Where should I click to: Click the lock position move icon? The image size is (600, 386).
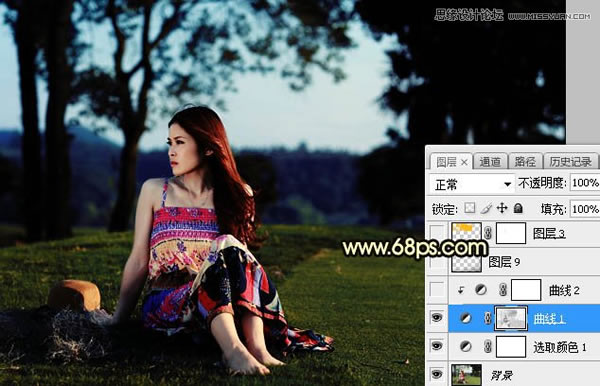click(502, 208)
